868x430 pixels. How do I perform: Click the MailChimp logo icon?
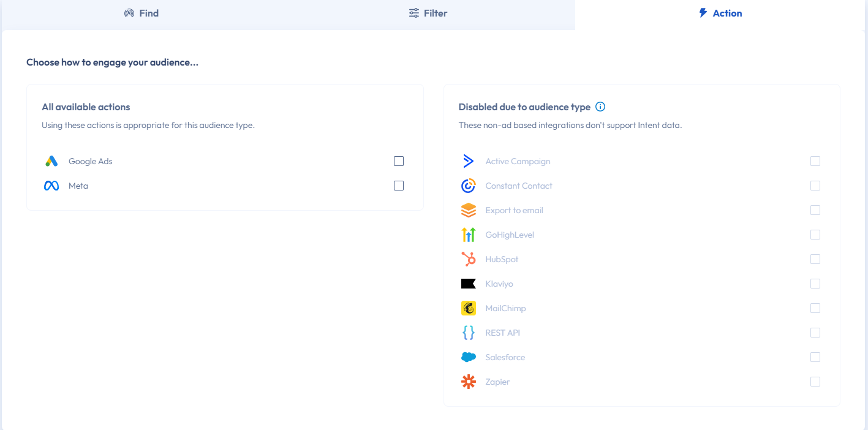point(469,308)
